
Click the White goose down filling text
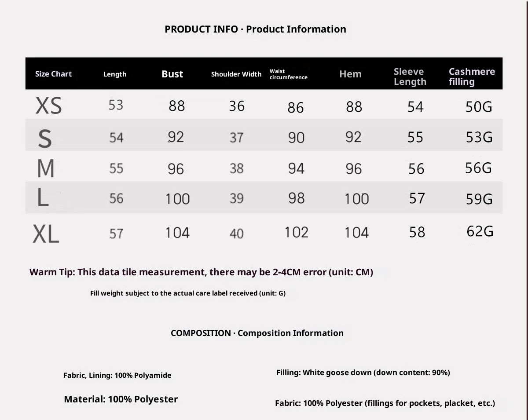pyautogui.click(x=363, y=373)
